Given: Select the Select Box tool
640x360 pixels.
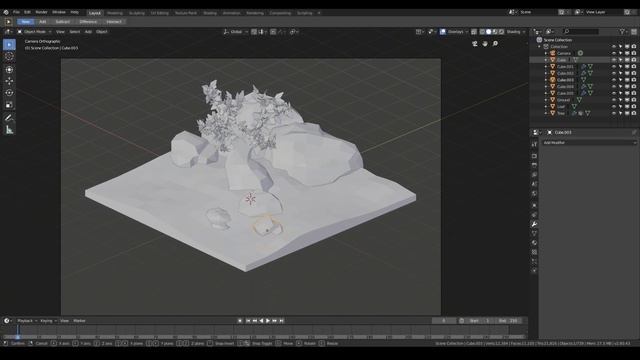Looking at the screenshot, I should point(9,44).
